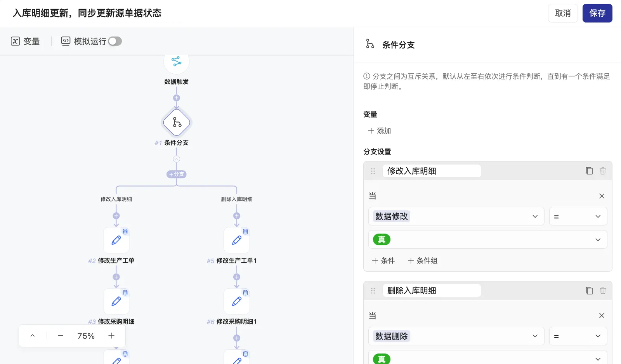621x364 pixels.
Task: Open operator dropdown beside 数据修改
Action: pos(578,217)
